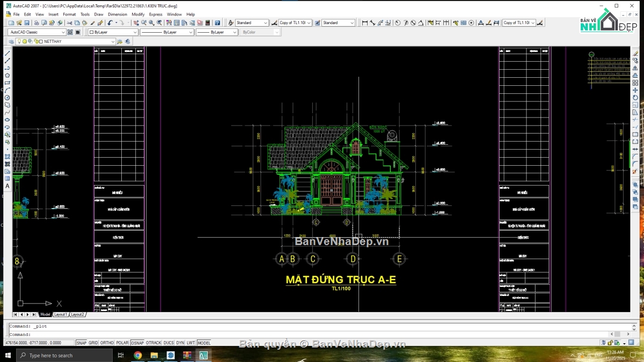Screen dimensions: 644x362
Task: Open the QuickCalc calculator icon
Action: tap(208, 23)
